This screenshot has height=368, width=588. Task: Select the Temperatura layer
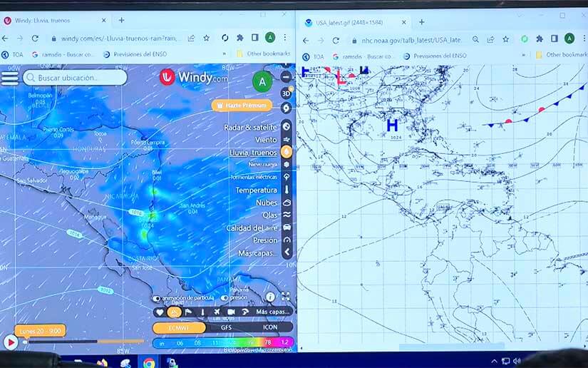256,190
